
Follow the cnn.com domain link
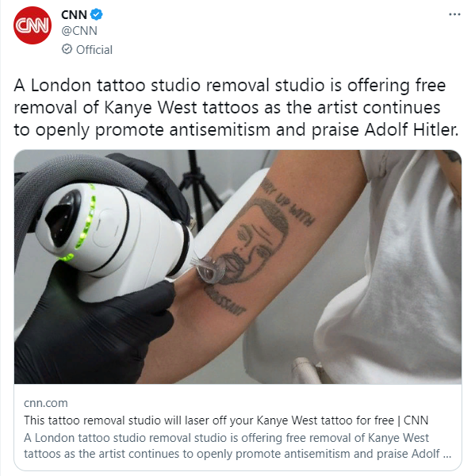click(46, 403)
